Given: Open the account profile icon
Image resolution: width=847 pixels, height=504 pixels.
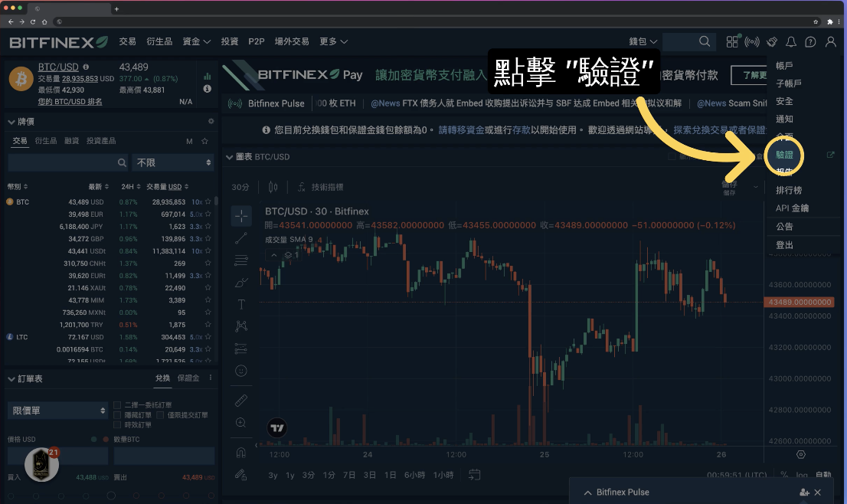Looking at the screenshot, I should pyautogui.click(x=830, y=41).
